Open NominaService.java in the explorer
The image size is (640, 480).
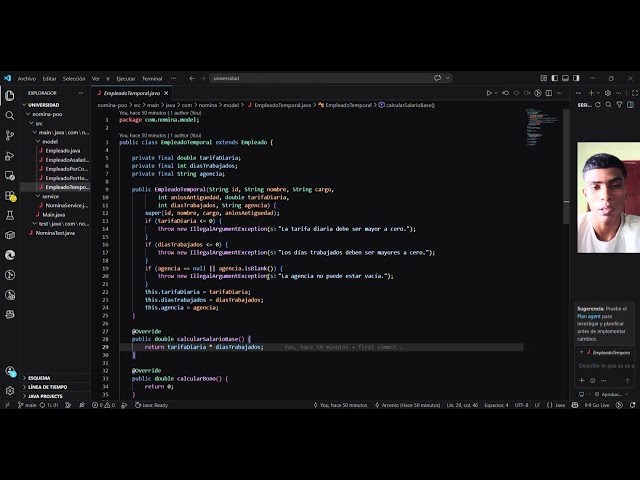tap(67, 205)
